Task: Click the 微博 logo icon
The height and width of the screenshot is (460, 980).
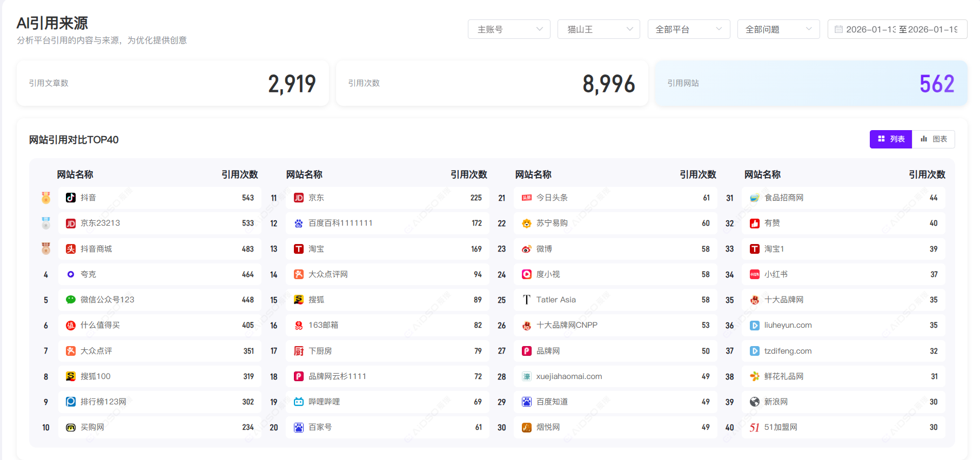Action: 527,249
